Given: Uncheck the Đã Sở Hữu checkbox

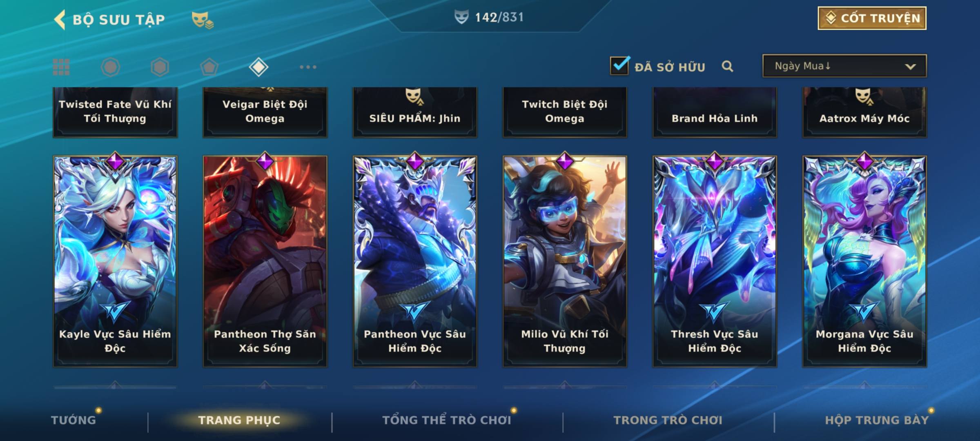Looking at the screenshot, I should click(x=619, y=65).
